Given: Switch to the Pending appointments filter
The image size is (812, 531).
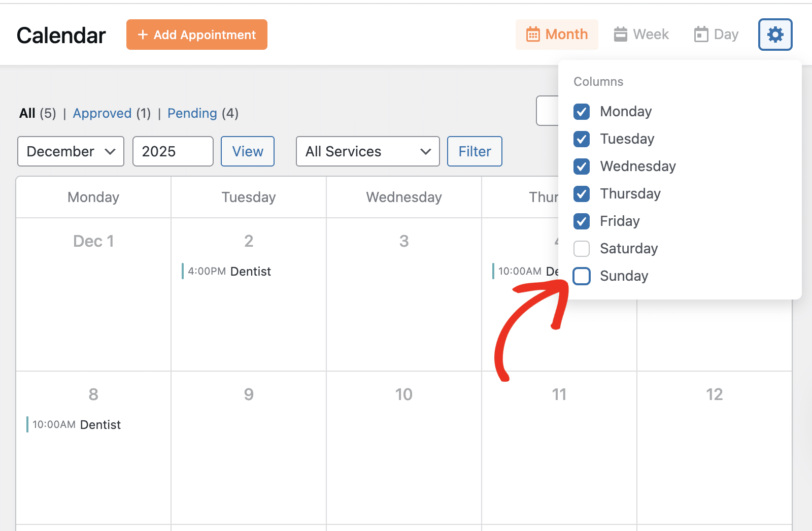Looking at the screenshot, I should click(x=192, y=113).
